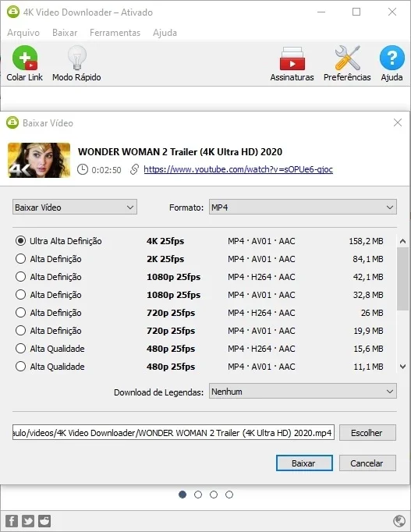Screen dimensions: 411x532
Task: Open Preferências tools icon
Action: [347, 58]
